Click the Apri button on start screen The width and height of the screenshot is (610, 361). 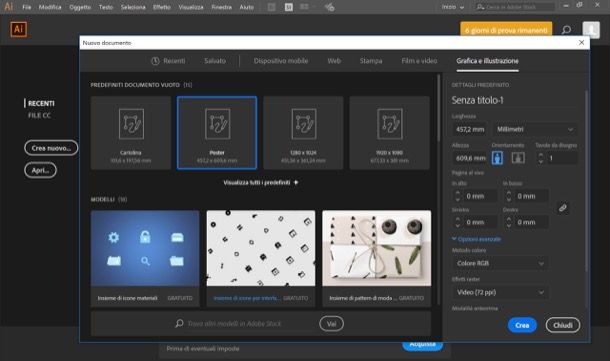point(40,170)
